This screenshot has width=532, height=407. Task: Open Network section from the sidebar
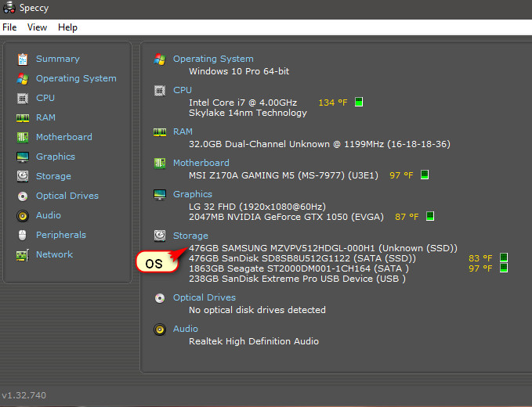tap(54, 254)
